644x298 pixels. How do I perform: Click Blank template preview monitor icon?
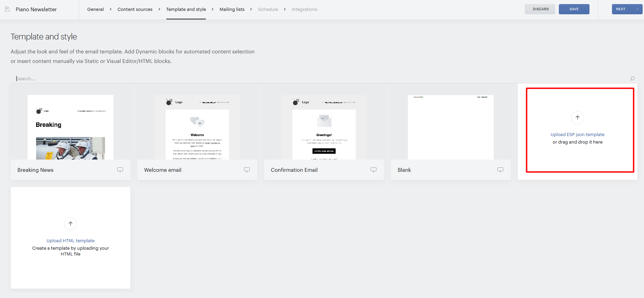pos(500,170)
